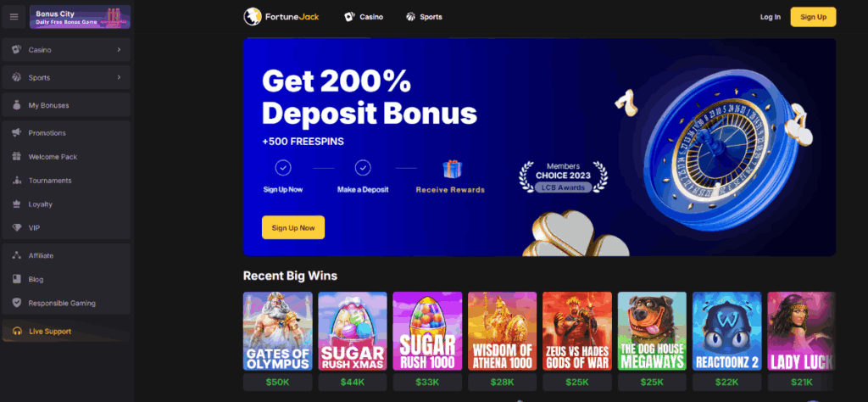Click the My Bonuses money bag icon
868x402 pixels.
[17, 105]
